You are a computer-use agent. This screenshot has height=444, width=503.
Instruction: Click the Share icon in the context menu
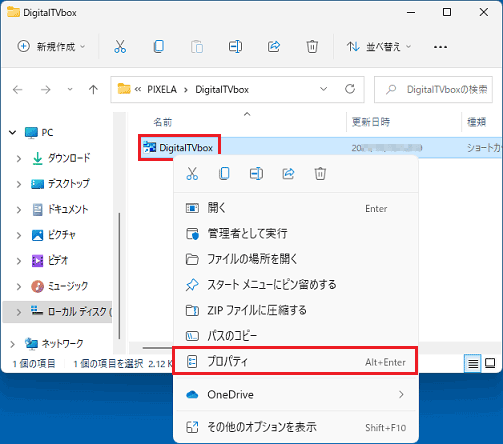(288, 174)
